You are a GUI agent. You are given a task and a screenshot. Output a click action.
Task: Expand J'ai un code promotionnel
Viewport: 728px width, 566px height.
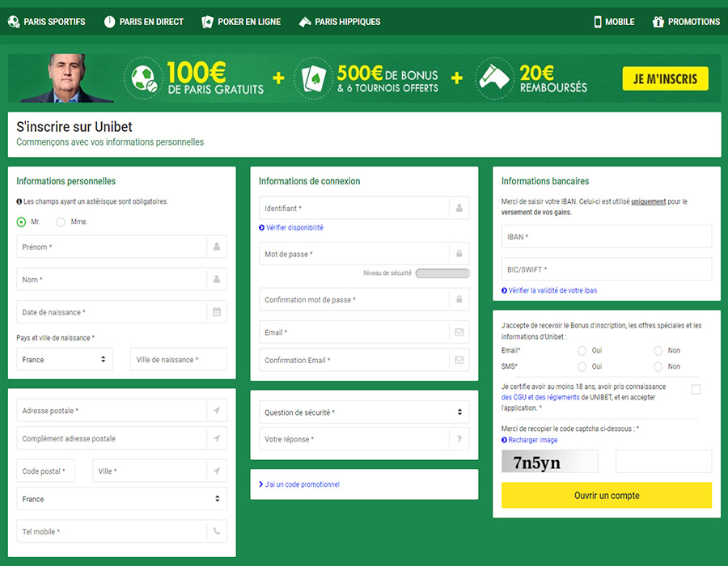(299, 484)
